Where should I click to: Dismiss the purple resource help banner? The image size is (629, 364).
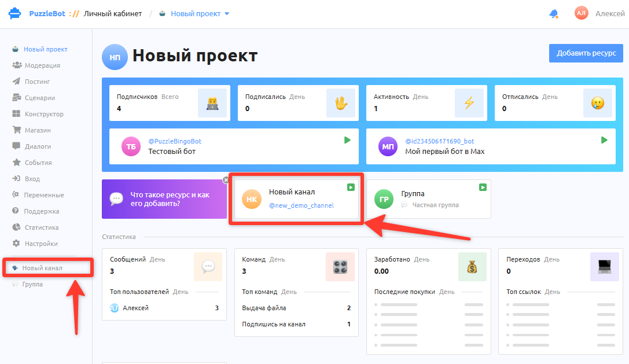tap(226, 180)
